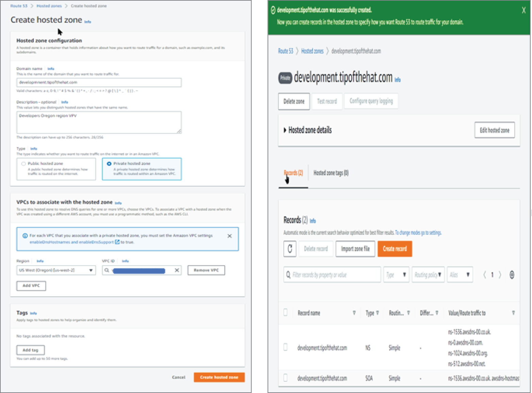Click Info link beside Region label
Screen dimensions: 532x393
[x=40, y=261]
